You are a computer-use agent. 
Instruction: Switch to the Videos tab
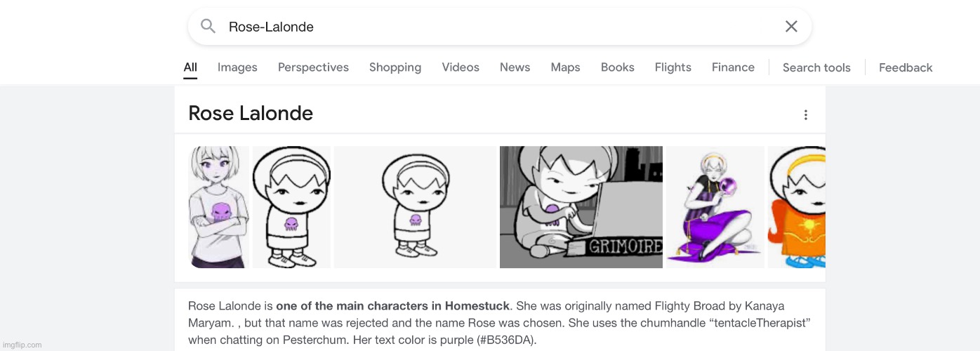tap(461, 67)
